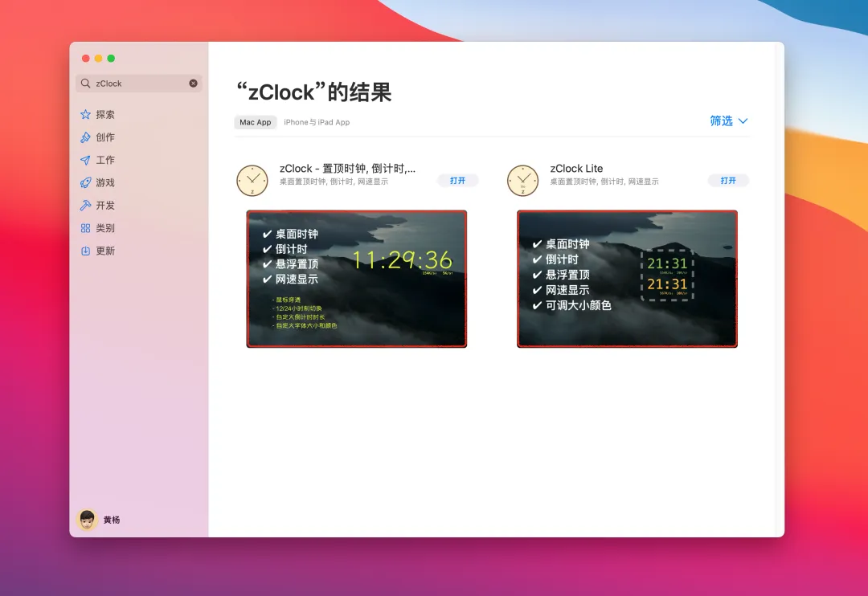The height and width of the screenshot is (596, 868).
Task: Minimize the App Store window
Action: (x=98, y=58)
